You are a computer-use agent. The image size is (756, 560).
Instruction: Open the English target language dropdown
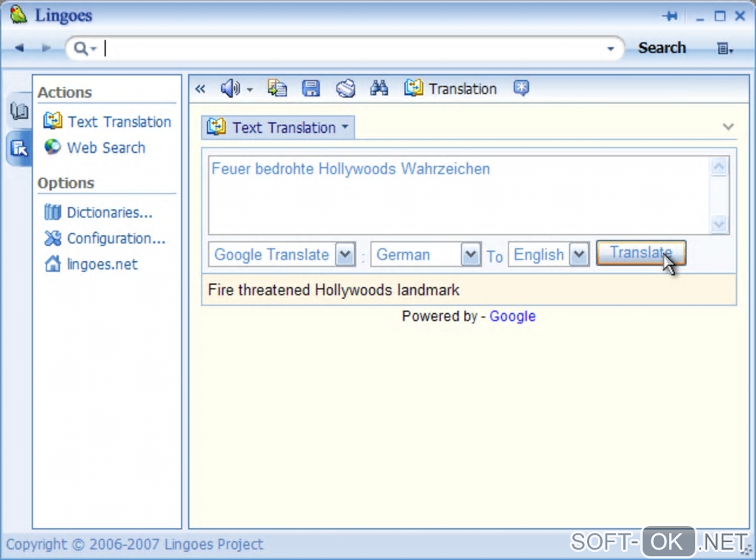(579, 254)
